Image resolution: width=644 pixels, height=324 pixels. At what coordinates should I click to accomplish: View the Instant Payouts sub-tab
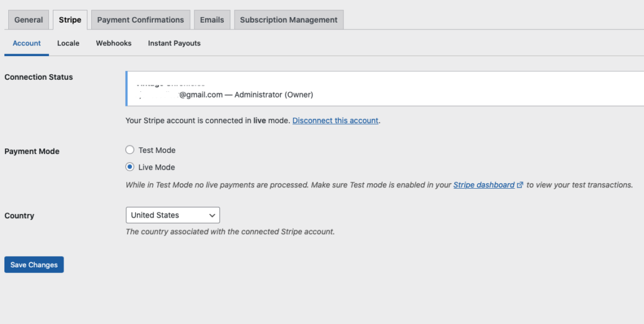[x=174, y=43]
